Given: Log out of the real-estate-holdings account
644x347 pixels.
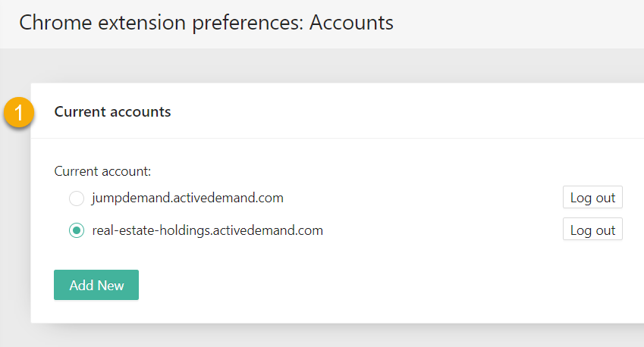Looking at the screenshot, I should tap(592, 229).
